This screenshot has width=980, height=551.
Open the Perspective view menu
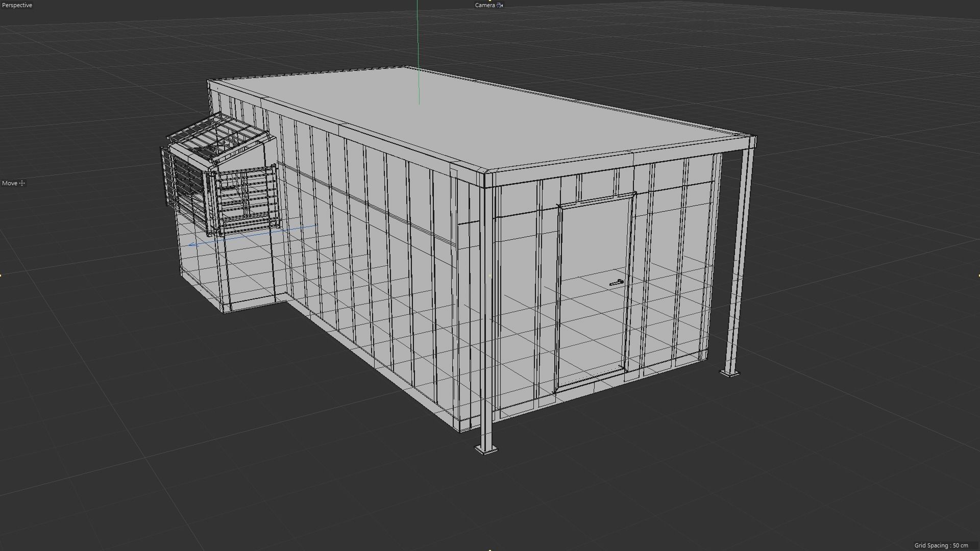tap(16, 5)
